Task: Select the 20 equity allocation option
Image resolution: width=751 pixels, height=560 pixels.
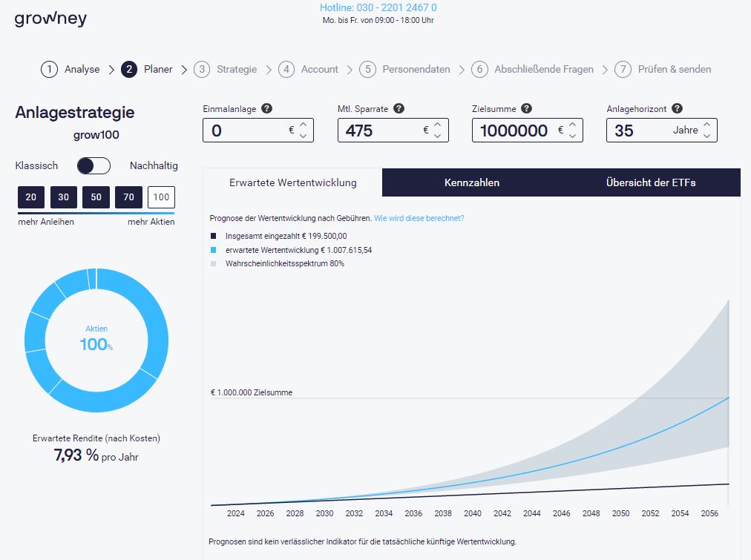Action: tap(31, 197)
